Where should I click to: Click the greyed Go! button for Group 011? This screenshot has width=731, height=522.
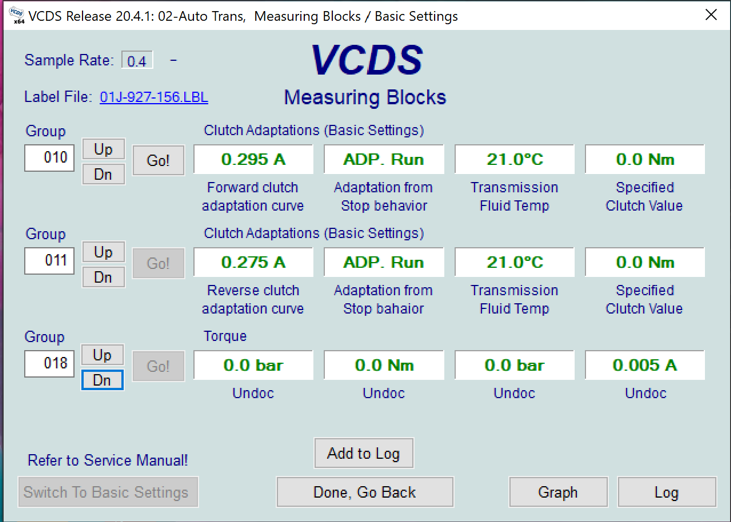tap(158, 263)
